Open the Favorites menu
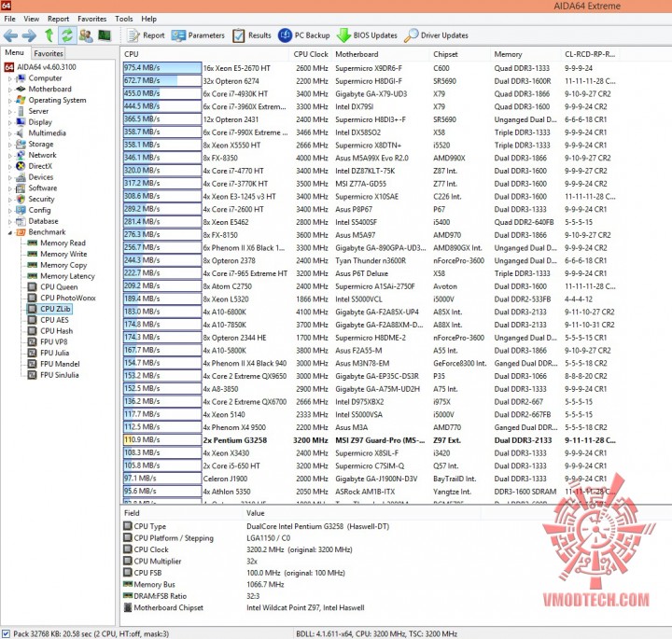 tap(91, 19)
